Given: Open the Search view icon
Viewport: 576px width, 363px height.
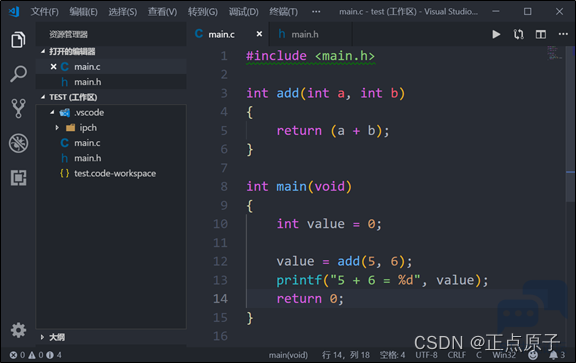Looking at the screenshot, I should 18,74.
